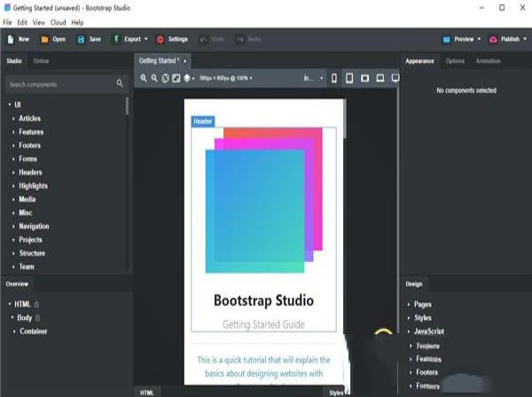Zoom in on the stage
The width and height of the screenshot is (532, 397).
point(144,78)
